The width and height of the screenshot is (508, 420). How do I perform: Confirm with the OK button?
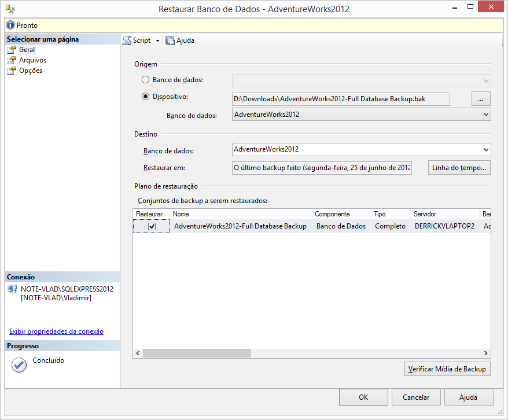pyautogui.click(x=363, y=397)
